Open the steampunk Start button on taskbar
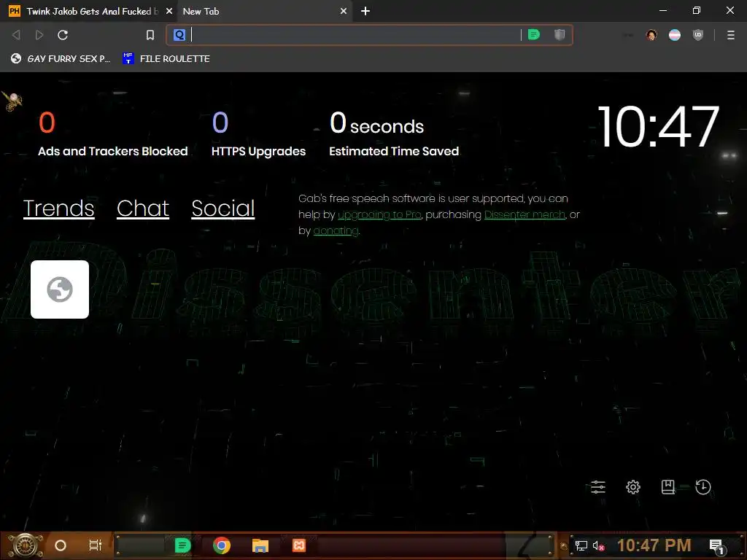 click(26, 545)
